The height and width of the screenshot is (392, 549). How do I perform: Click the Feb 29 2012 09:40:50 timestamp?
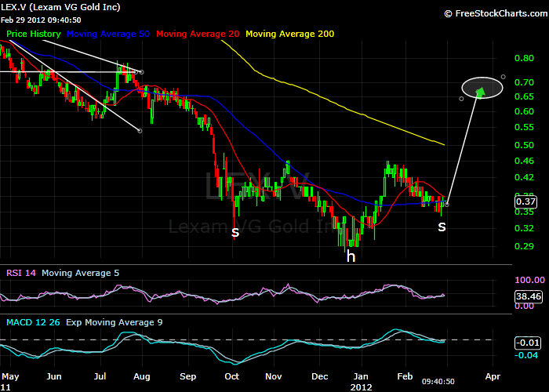41,20
